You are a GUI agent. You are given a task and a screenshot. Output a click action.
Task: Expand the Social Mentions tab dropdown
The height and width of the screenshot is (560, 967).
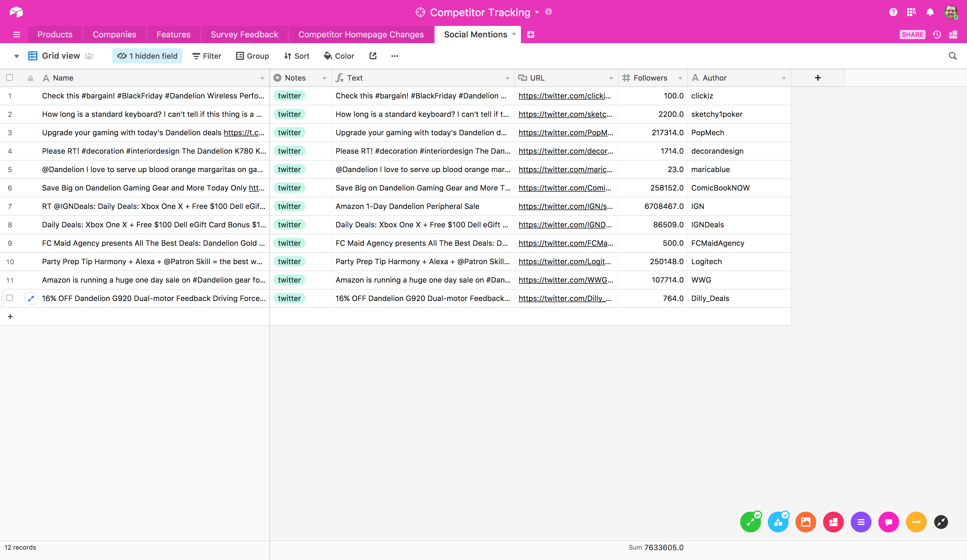point(513,35)
